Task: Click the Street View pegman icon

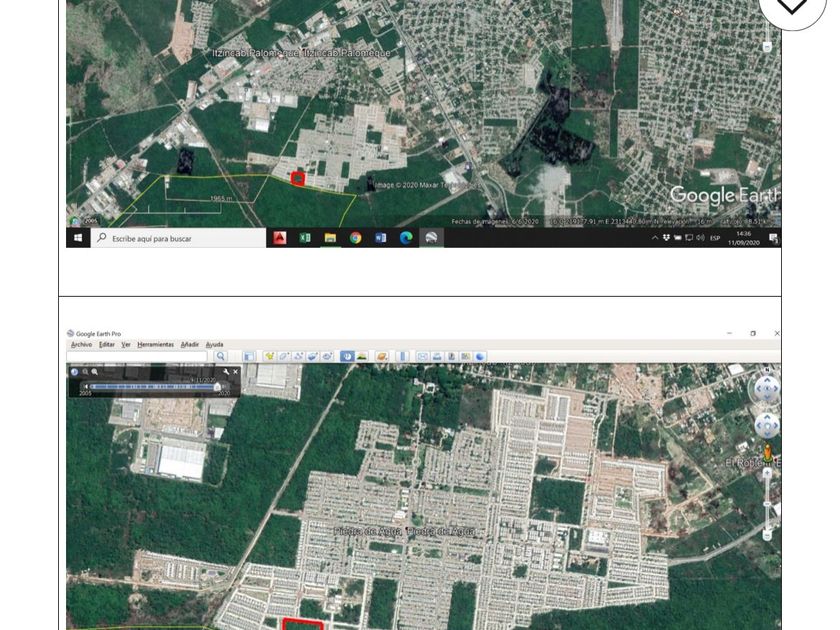Action: pyautogui.click(x=768, y=453)
